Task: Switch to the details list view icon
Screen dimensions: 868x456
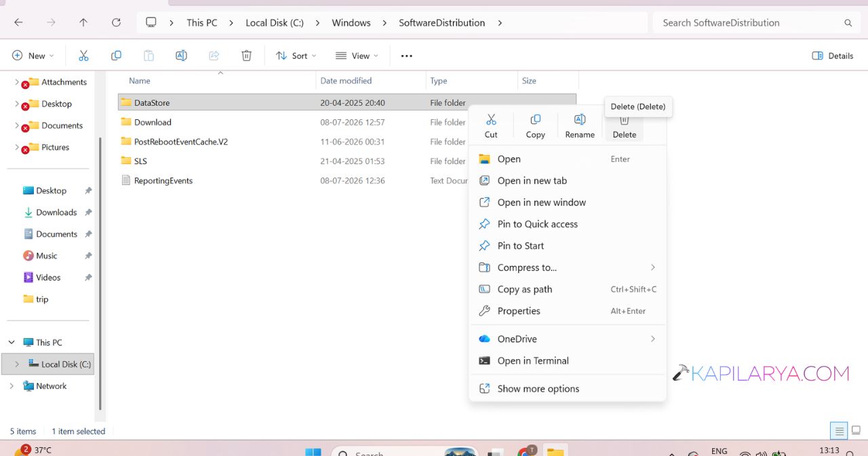Action: (840, 430)
